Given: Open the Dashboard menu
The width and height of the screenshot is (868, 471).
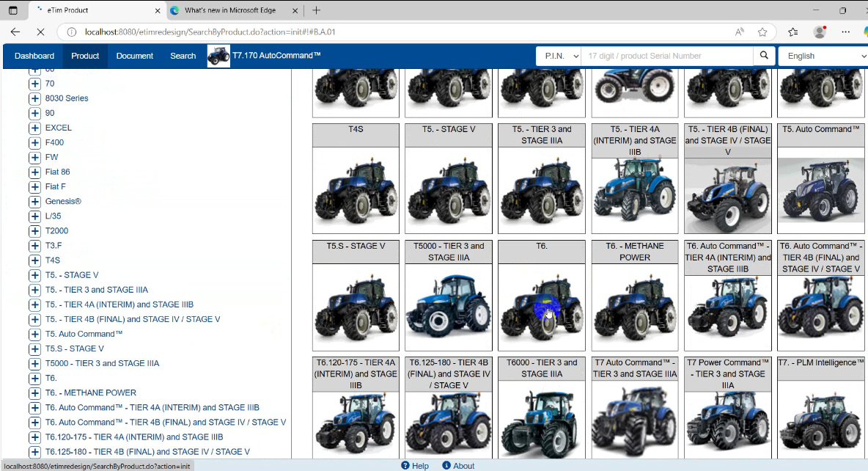Looking at the screenshot, I should tap(34, 56).
